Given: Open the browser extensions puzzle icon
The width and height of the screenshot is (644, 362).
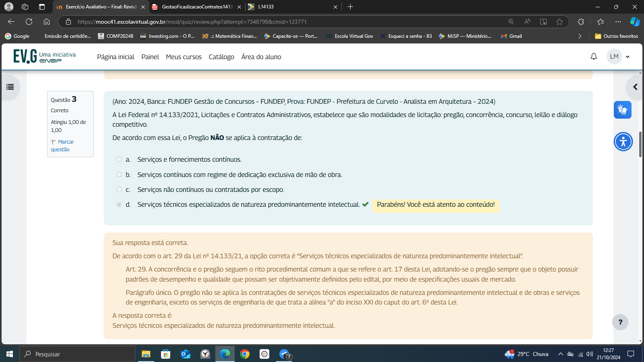Looking at the screenshot, I should (581, 22).
